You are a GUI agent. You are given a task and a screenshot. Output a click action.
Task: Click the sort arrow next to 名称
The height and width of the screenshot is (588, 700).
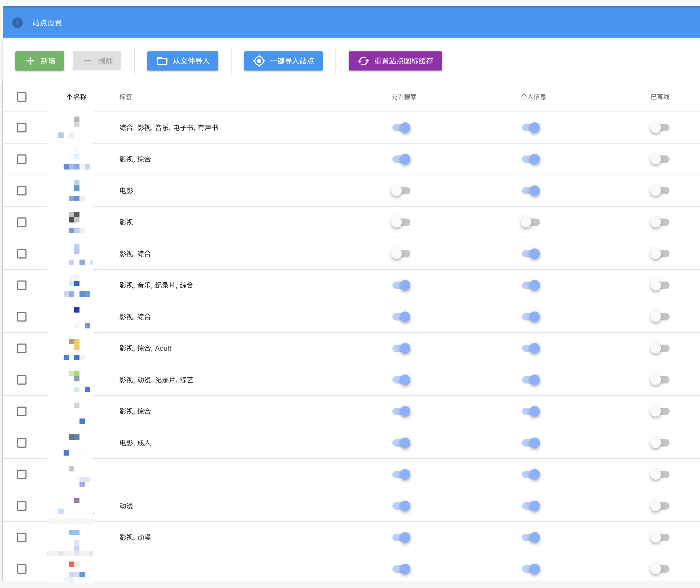click(x=69, y=97)
